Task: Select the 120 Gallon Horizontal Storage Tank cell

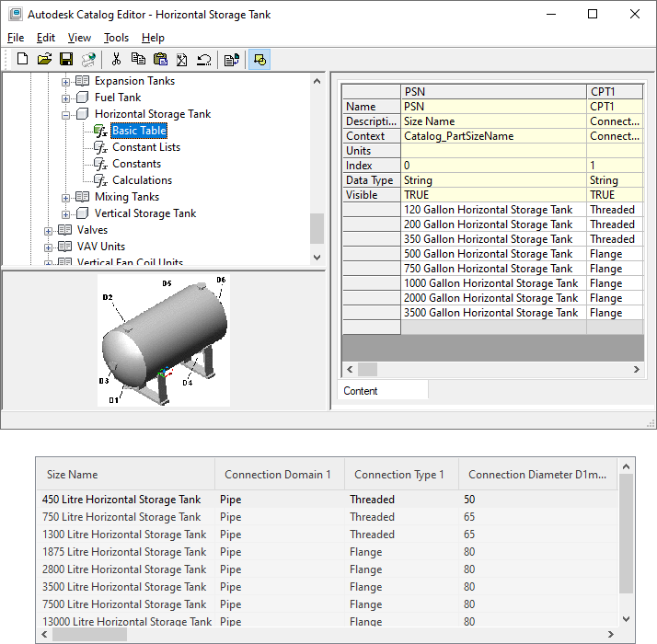Action: coord(493,210)
